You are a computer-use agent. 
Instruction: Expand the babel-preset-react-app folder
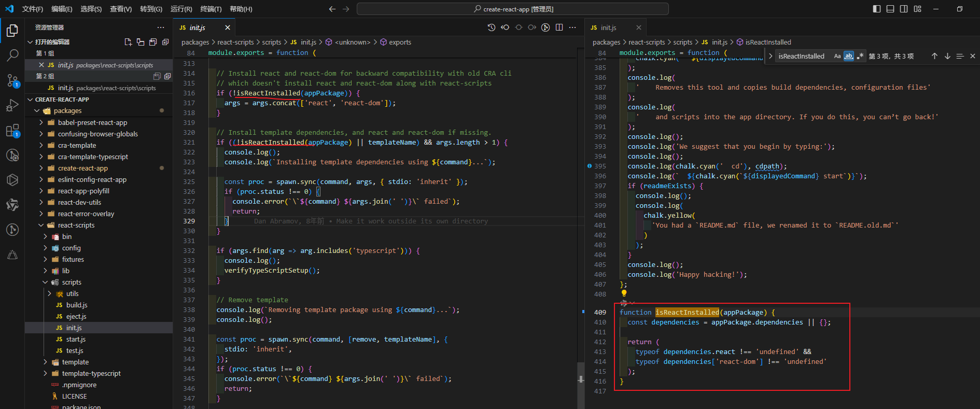(x=41, y=123)
